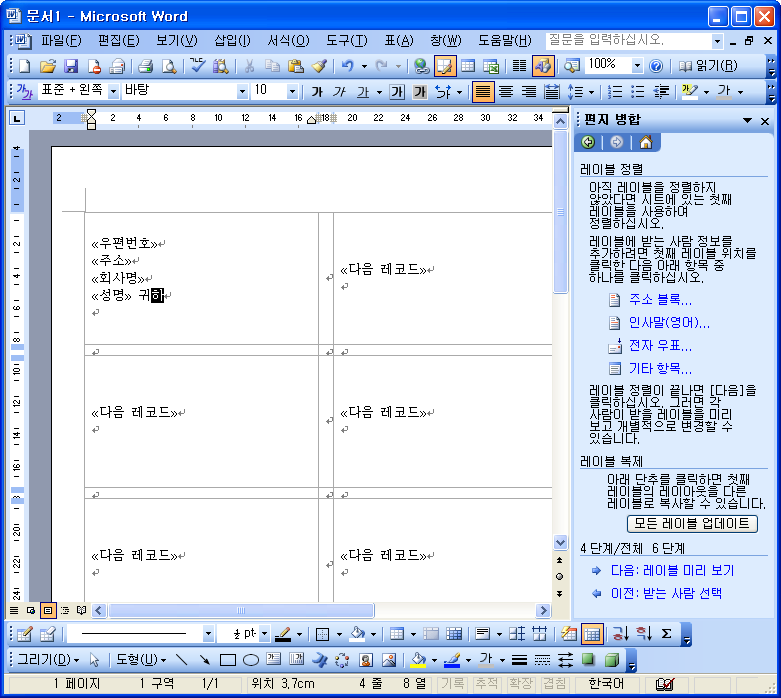Image resolution: width=781 pixels, height=698 pixels.
Task: Open a file using folder icon
Action: click(x=47, y=66)
